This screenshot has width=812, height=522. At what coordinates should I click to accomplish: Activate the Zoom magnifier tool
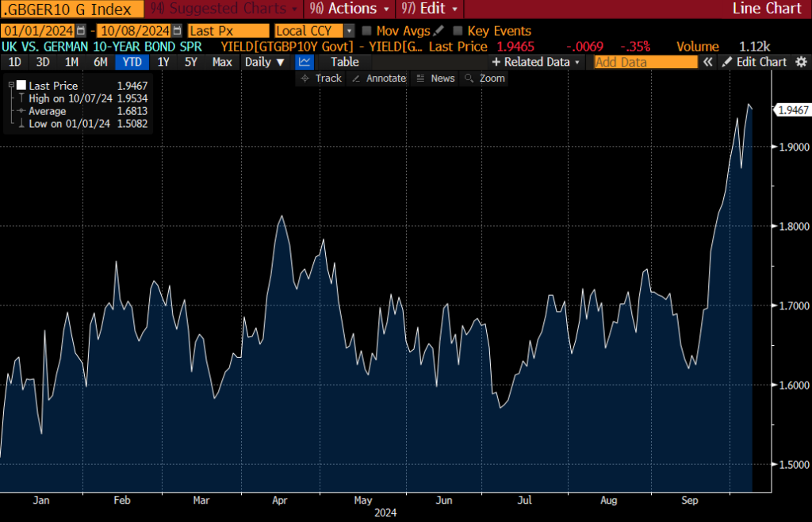(485, 78)
